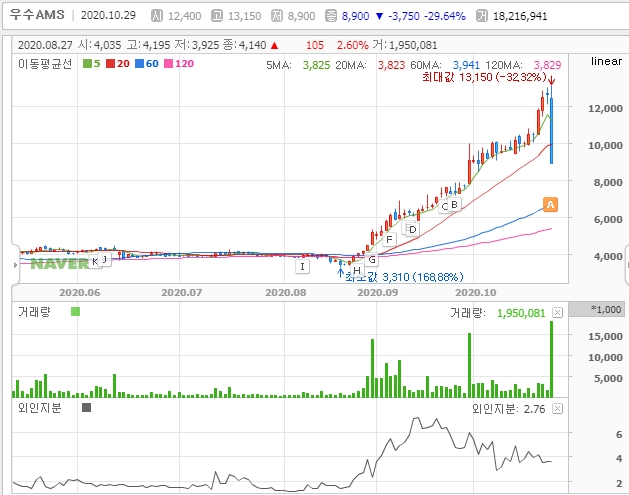Click red 20-day moving average swatch

110,63
